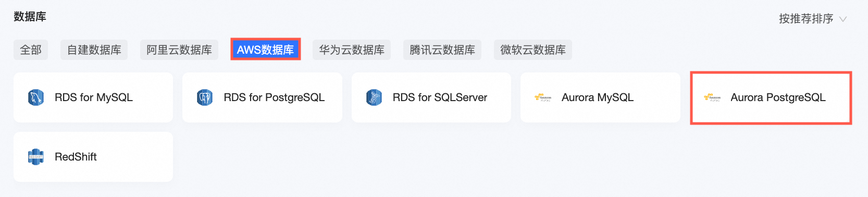This screenshot has height=197, width=868.
Task: Click the Aurora PostgreSQL Amazon logo icon
Action: [712, 97]
